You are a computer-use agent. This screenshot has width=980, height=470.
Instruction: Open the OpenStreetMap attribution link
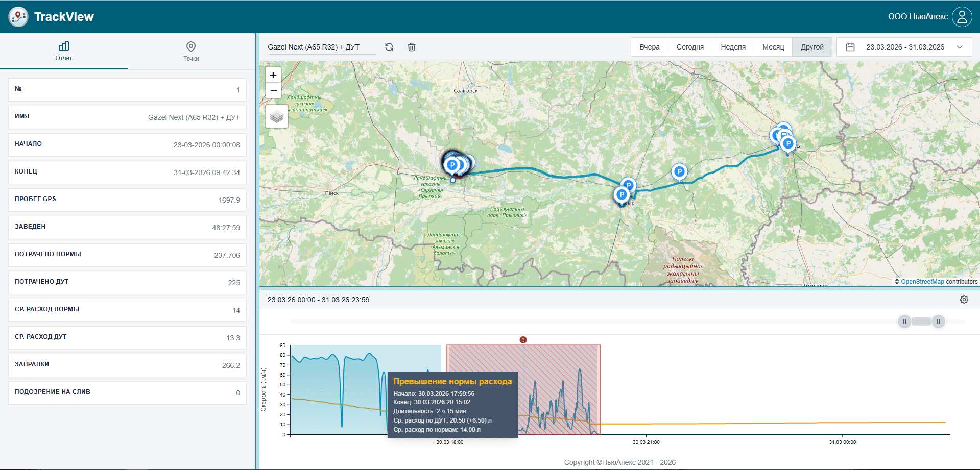(x=922, y=282)
